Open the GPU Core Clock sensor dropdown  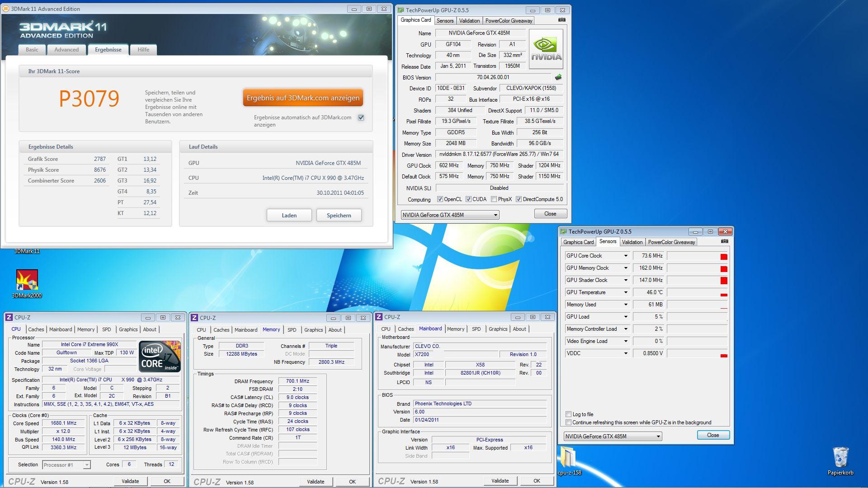pos(626,256)
